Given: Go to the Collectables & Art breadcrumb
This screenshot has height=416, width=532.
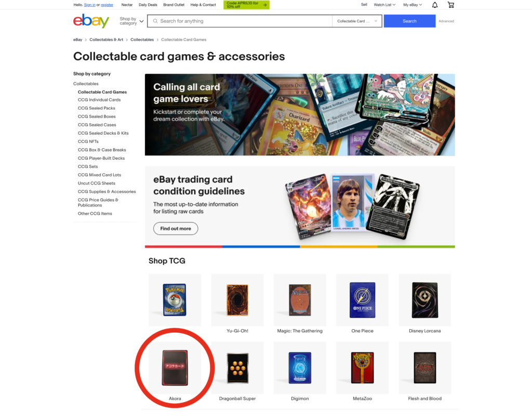Looking at the screenshot, I should pos(106,40).
